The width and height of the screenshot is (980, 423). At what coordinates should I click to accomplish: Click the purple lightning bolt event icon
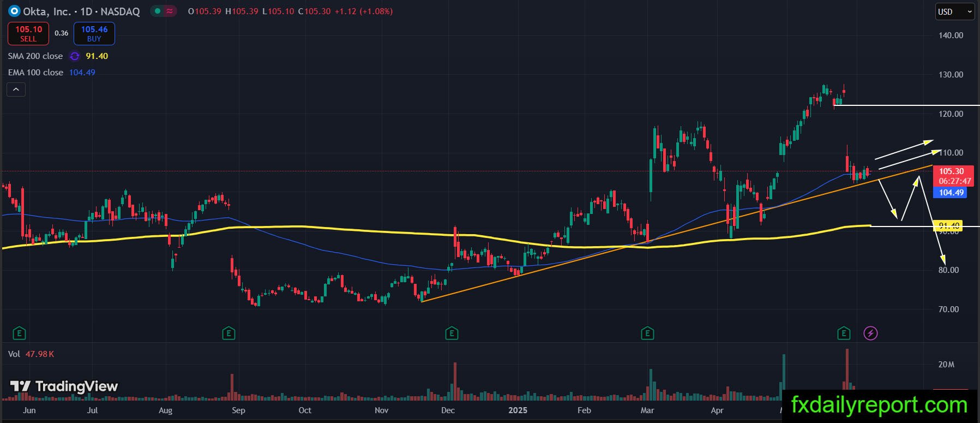click(x=871, y=333)
